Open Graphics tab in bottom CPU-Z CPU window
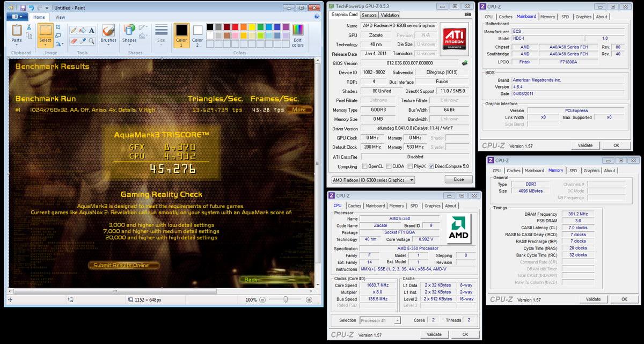The height and width of the screenshot is (344, 644). (x=433, y=206)
